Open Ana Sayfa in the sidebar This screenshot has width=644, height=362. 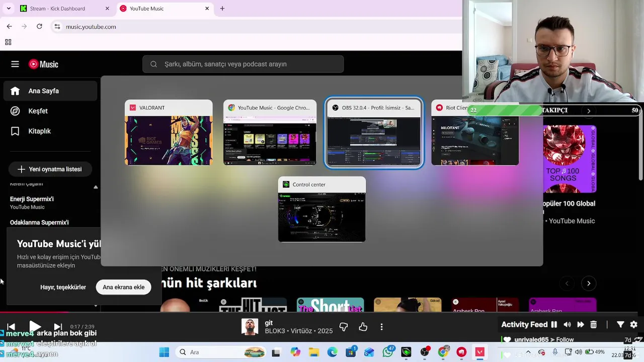coord(50,91)
